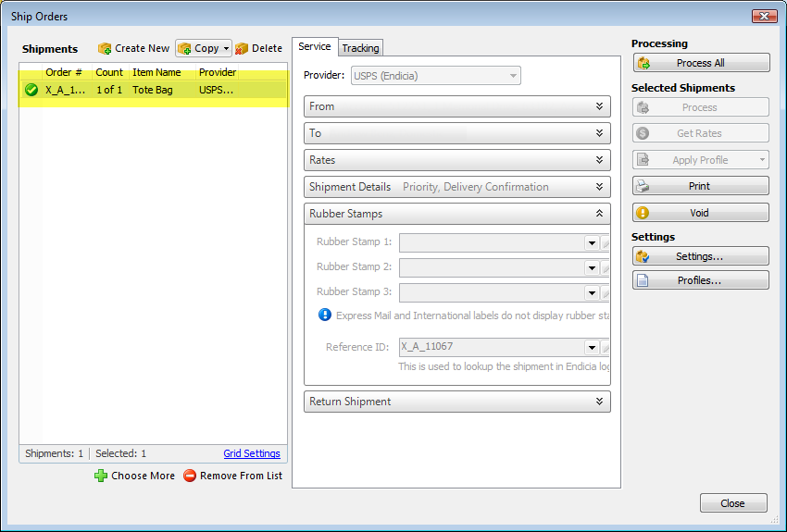The width and height of the screenshot is (787, 532).
Task: Click the Delete shipment icon
Action: coord(242,48)
